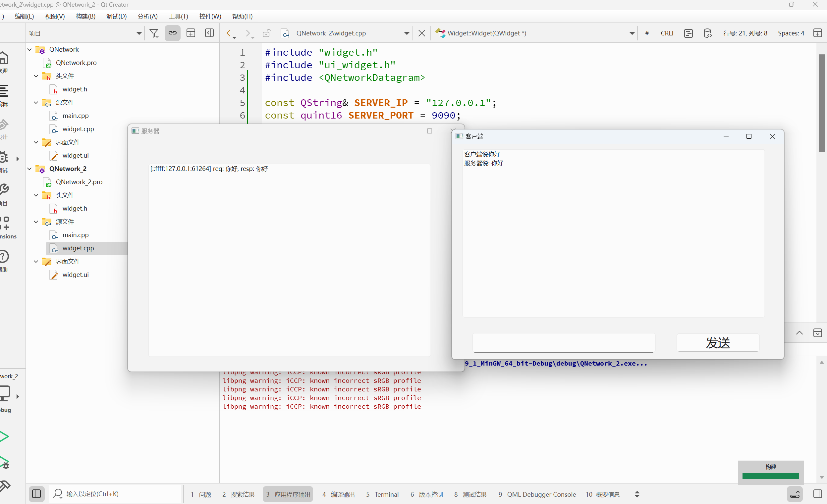Toggle the left sidebar visibility button

pos(36,494)
